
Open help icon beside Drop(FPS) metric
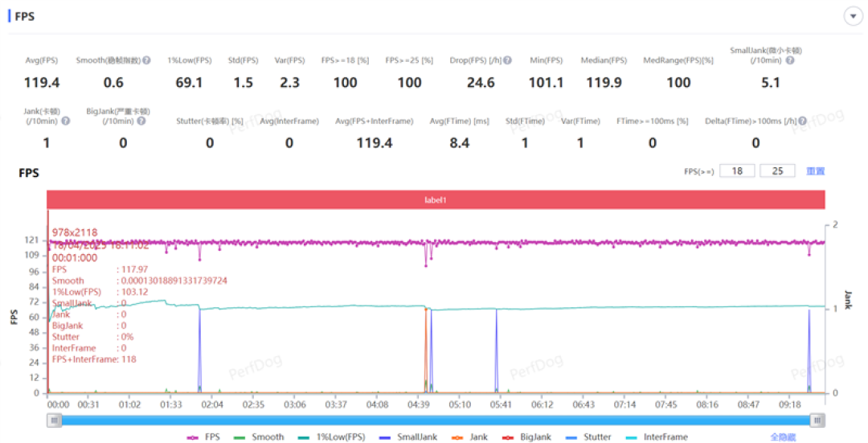pos(508,59)
